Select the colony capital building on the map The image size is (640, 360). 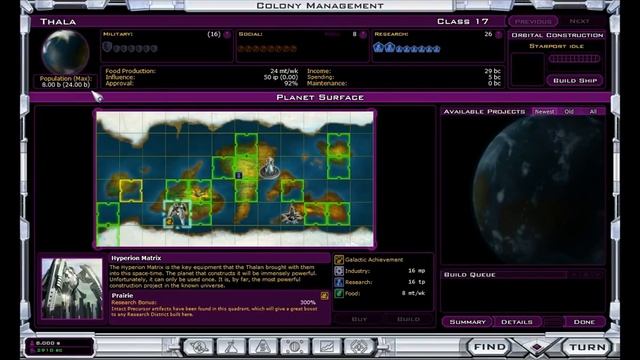269,167
